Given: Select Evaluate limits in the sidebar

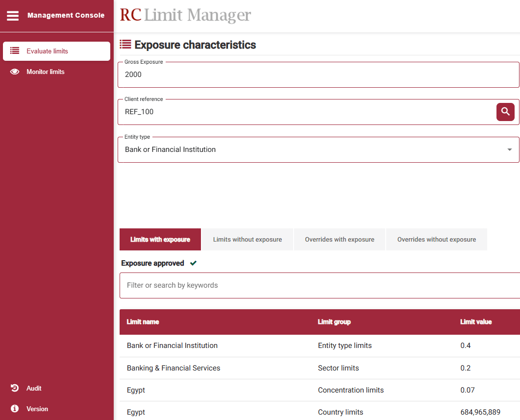Looking at the screenshot, I should pyautogui.click(x=56, y=51).
